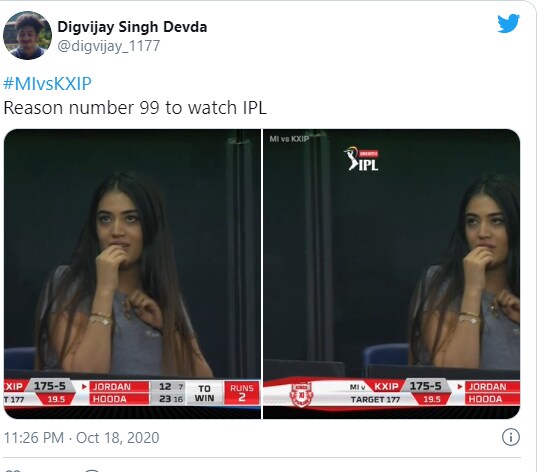Screen dimensions: 537x472
Task: Click the tweet text about reason number 99
Action: tap(135, 108)
